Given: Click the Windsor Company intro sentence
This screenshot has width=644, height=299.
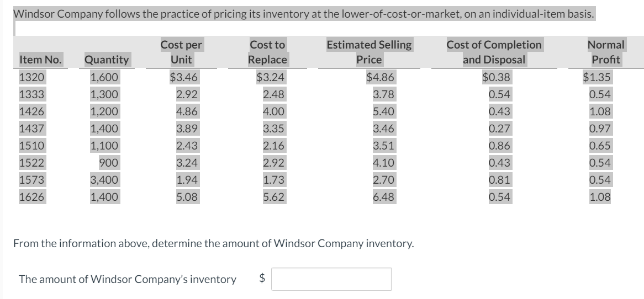Looking at the screenshot, I should 304,14.
